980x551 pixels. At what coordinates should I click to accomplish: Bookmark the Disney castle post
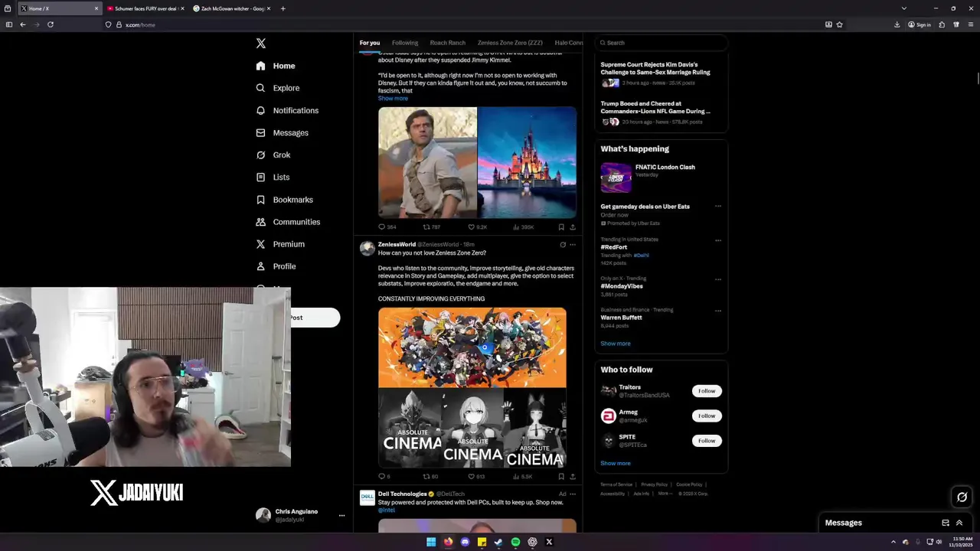(561, 227)
